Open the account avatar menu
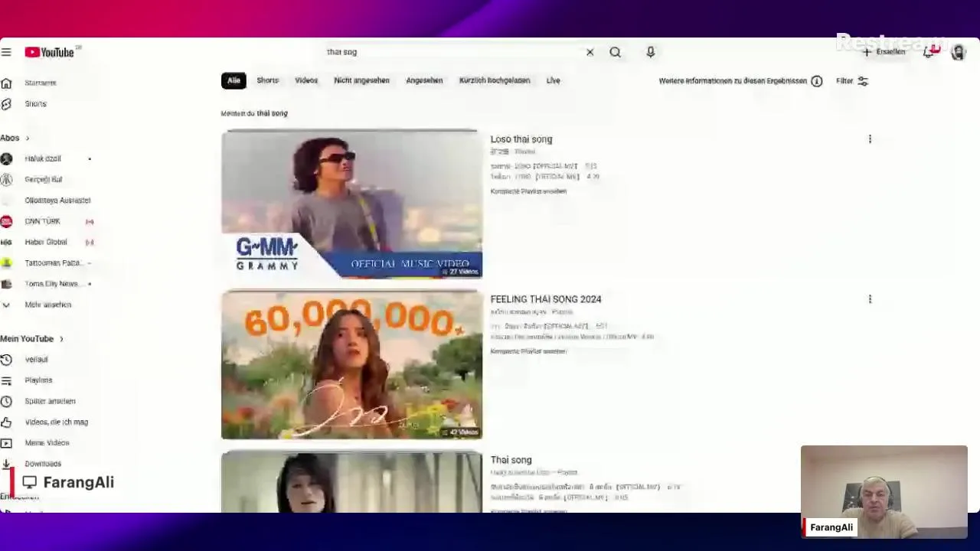The width and height of the screenshot is (980, 551). 958,52
